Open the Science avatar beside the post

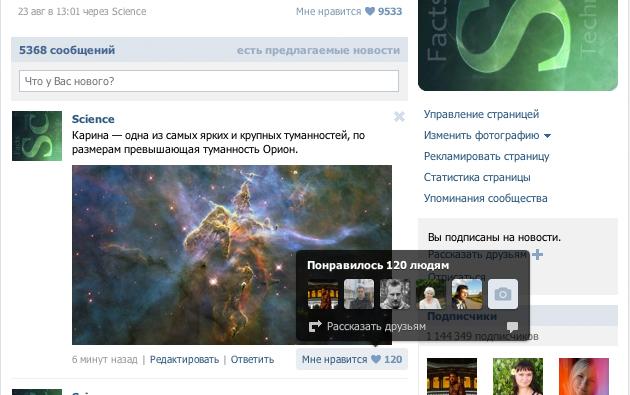[x=37, y=136]
